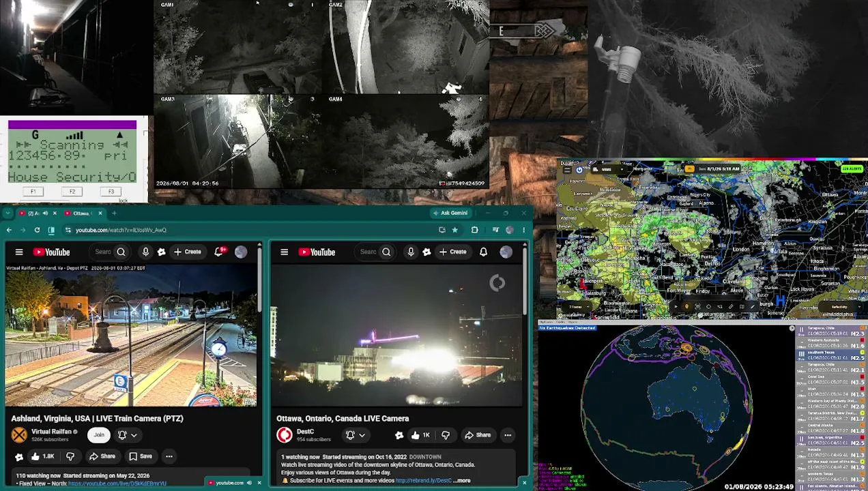
Task: Start voice search in Ottawa pane
Action: [x=411, y=252]
